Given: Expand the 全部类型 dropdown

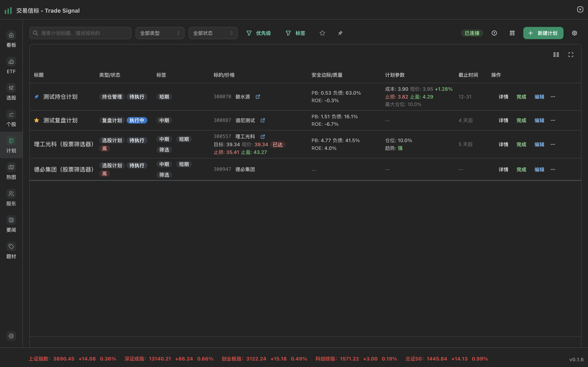Looking at the screenshot, I should tap(160, 33).
